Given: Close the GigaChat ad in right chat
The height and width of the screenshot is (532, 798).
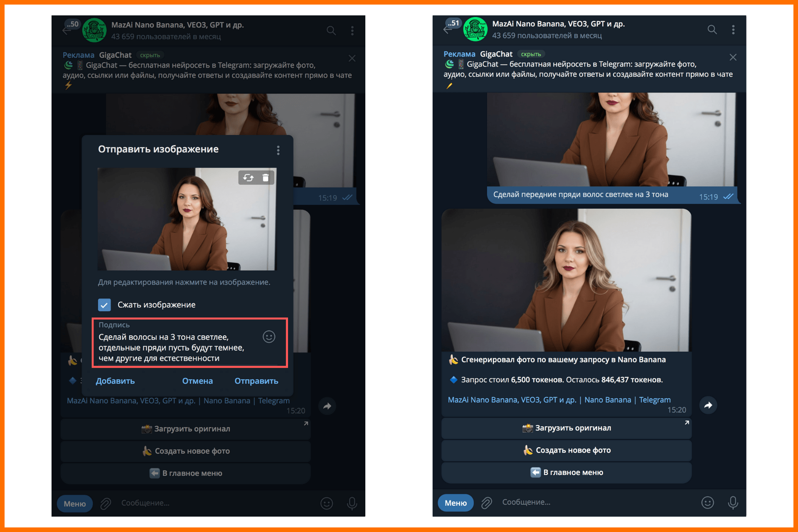Looking at the screenshot, I should point(733,57).
